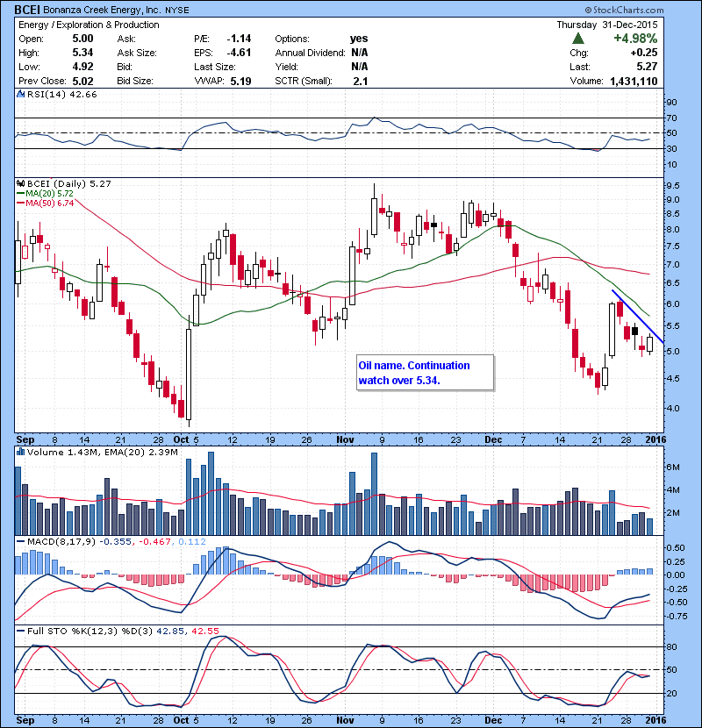Screen dimensions: 702x728
Task: Click the Full STO legend line marker
Action: pos(21,631)
